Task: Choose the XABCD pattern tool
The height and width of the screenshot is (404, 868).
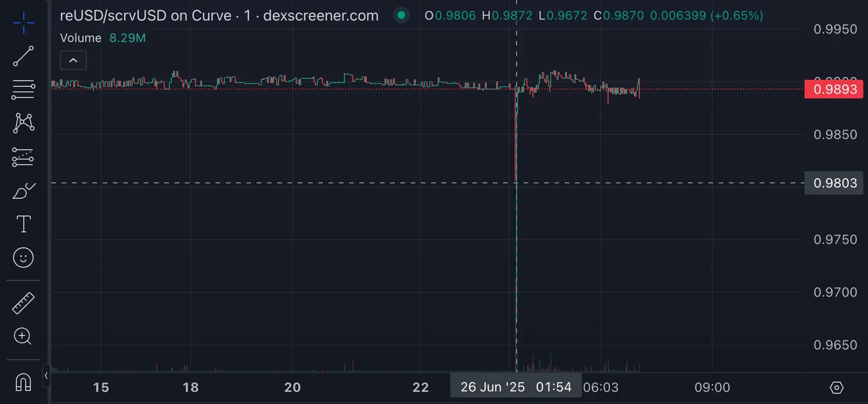Action: [x=23, y=123]
